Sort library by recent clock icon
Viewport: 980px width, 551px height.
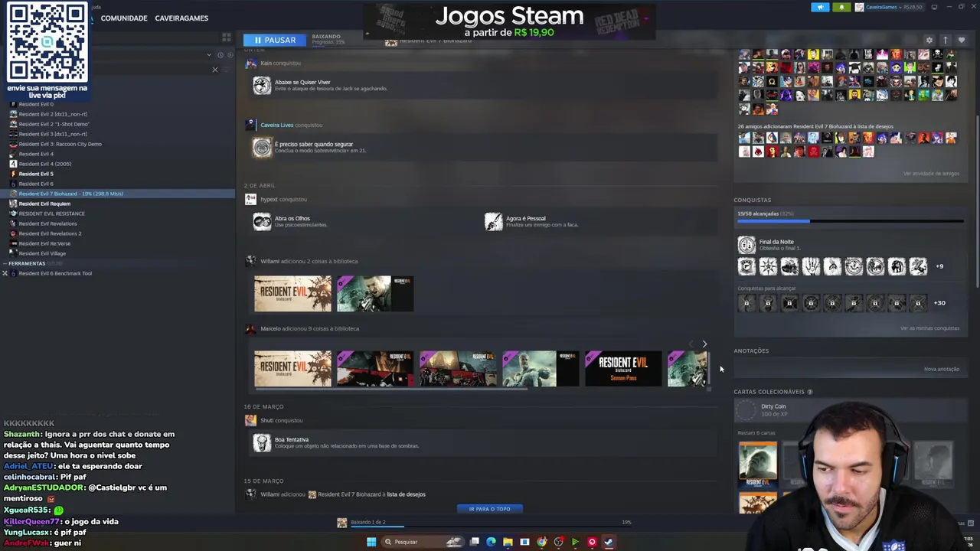220,55
